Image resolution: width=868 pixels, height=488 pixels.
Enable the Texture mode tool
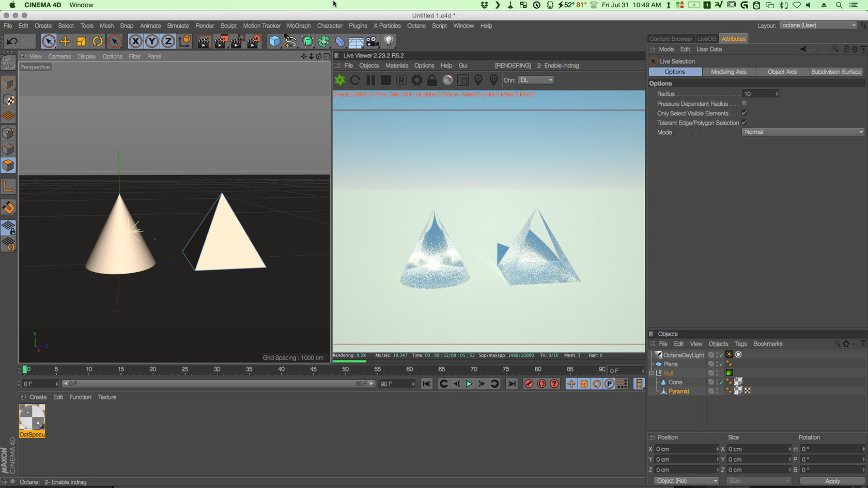click(x=8, y=100)
